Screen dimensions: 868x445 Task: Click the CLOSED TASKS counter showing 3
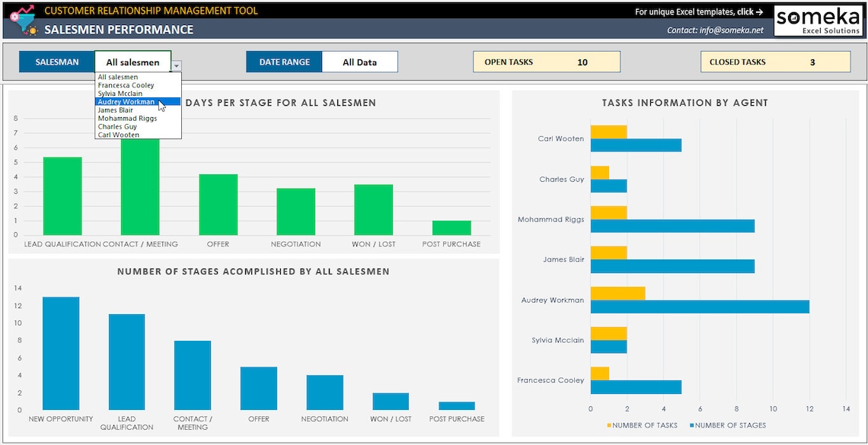coord(774,62)
